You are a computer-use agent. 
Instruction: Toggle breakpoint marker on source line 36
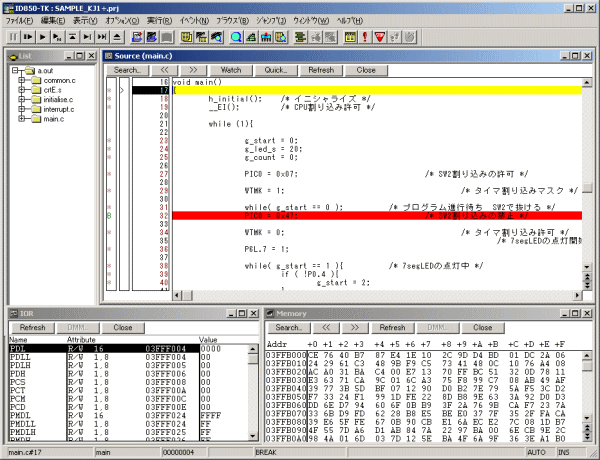(x=110, y=249)
